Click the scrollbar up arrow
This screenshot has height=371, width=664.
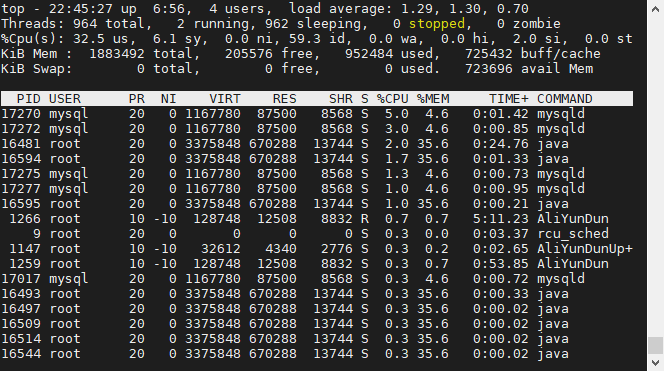point(655,9)
